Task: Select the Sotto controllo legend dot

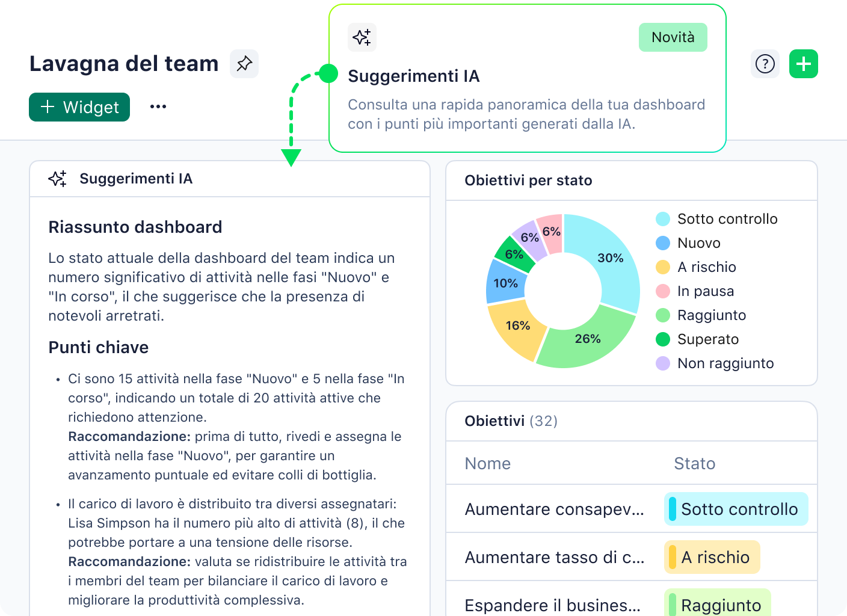Action: [663, 219]
